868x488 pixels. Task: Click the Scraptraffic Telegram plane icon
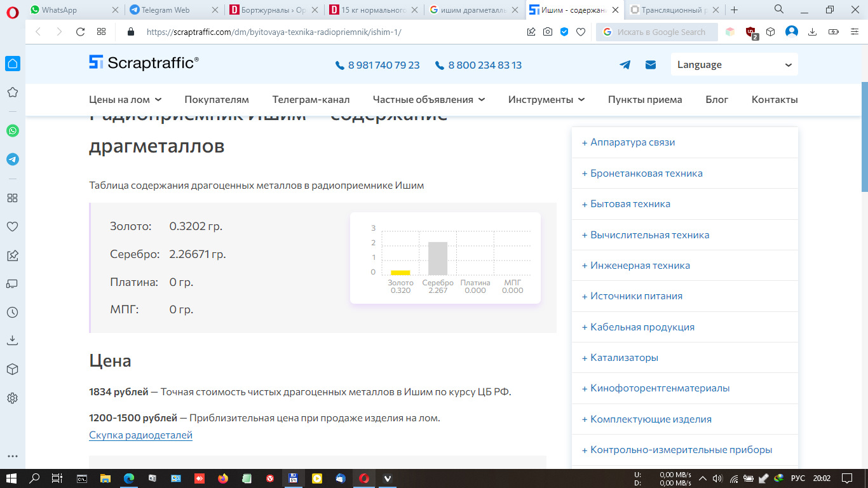coord(625,65)
